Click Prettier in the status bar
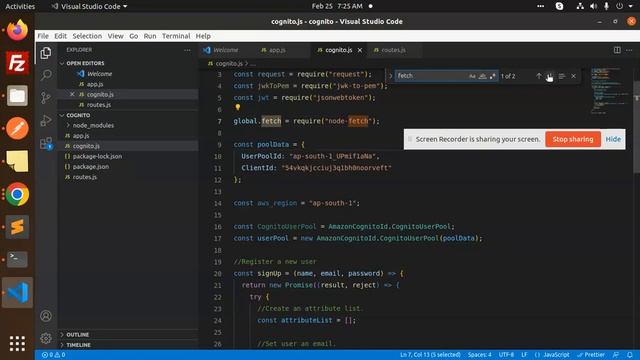 591,355
